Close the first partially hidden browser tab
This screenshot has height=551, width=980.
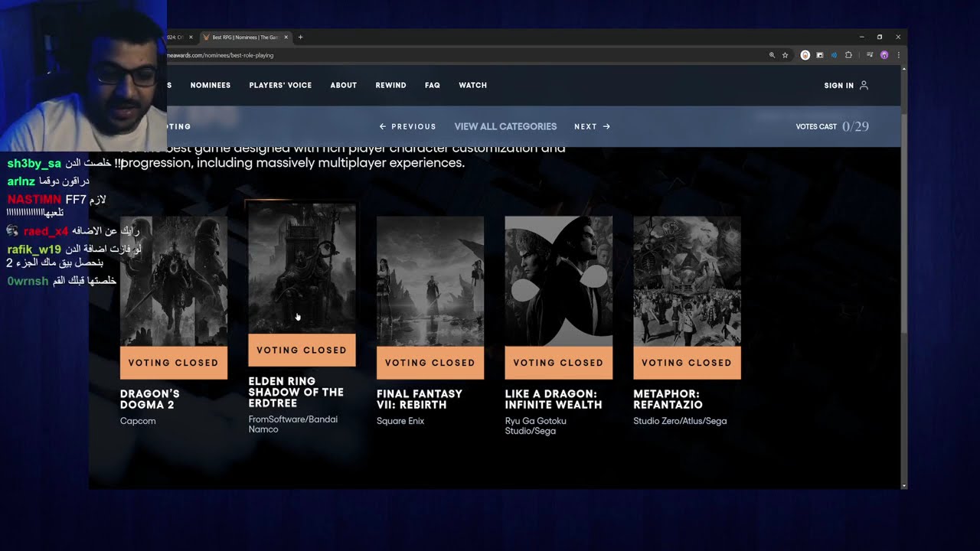coord(191,37)
